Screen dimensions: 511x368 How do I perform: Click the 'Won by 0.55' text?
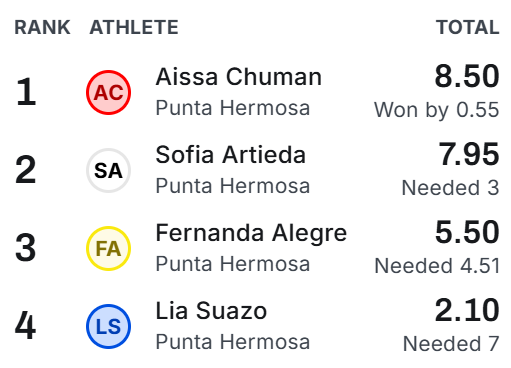[437, 110]
